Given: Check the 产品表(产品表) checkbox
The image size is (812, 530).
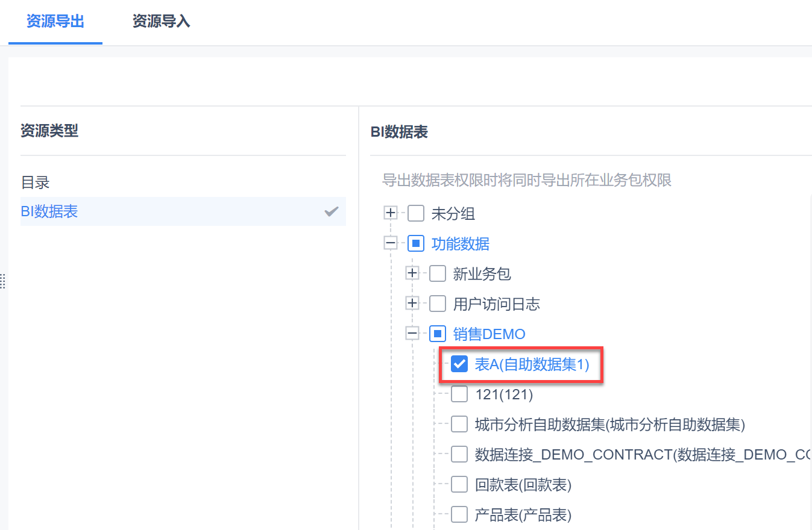Looking at the screenshot, I should [x=459, y=514].
